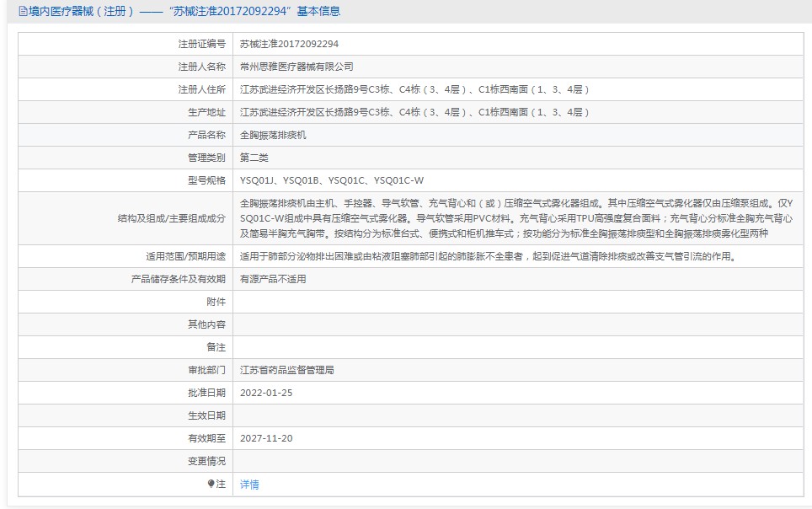Click the 注册人住所 label
The height and width of the screenshot is (509, 812).
202,89
